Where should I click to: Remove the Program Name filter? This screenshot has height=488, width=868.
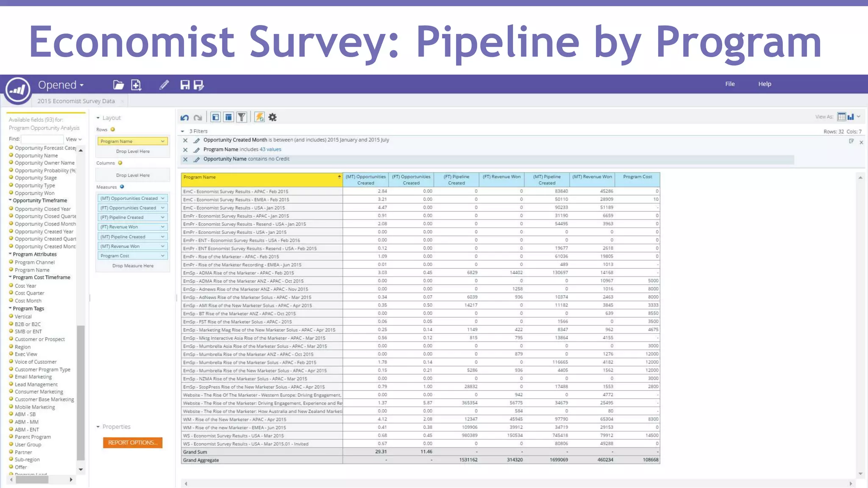[185, 150]
